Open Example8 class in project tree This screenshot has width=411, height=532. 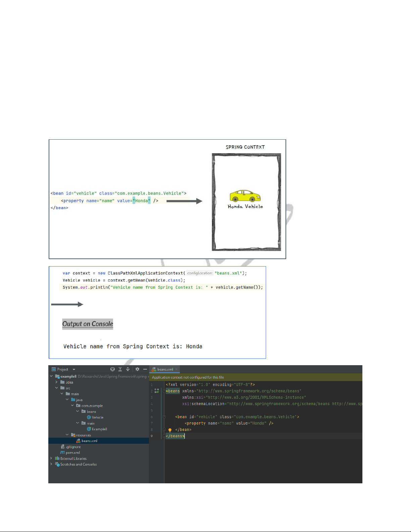[99, 429]
